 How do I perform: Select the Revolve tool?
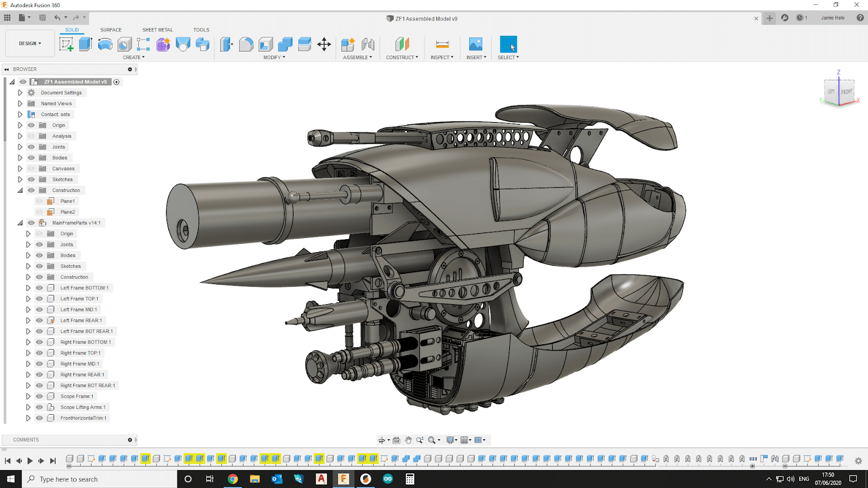(105, 44)
